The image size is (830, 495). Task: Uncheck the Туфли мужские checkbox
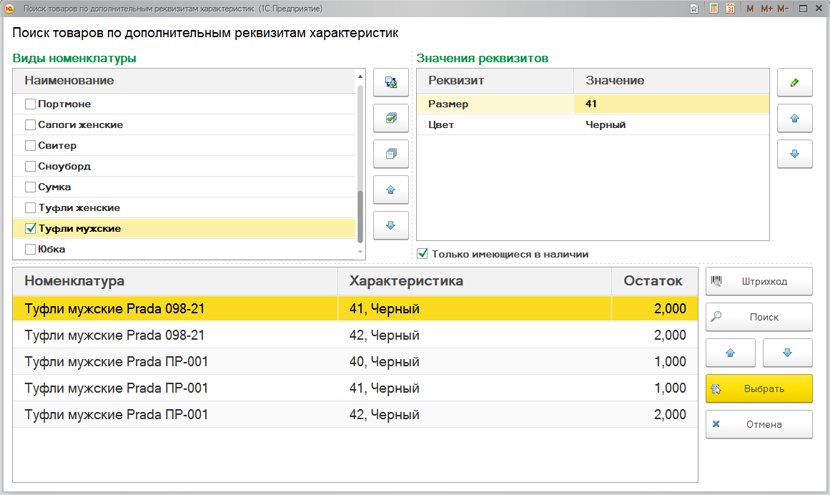(x=30, y=229)
